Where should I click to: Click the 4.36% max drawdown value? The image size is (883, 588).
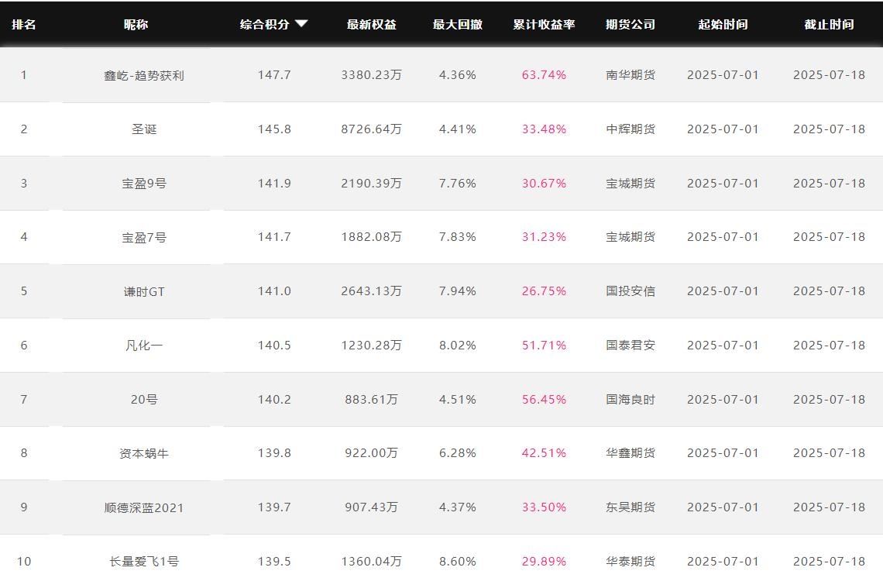click(x=457, y=75)
